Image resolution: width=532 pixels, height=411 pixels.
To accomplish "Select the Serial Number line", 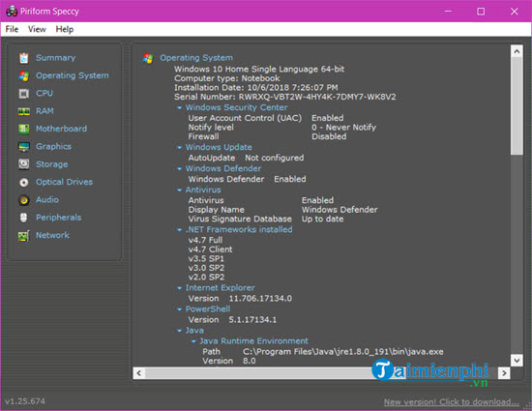I will 285,97.
